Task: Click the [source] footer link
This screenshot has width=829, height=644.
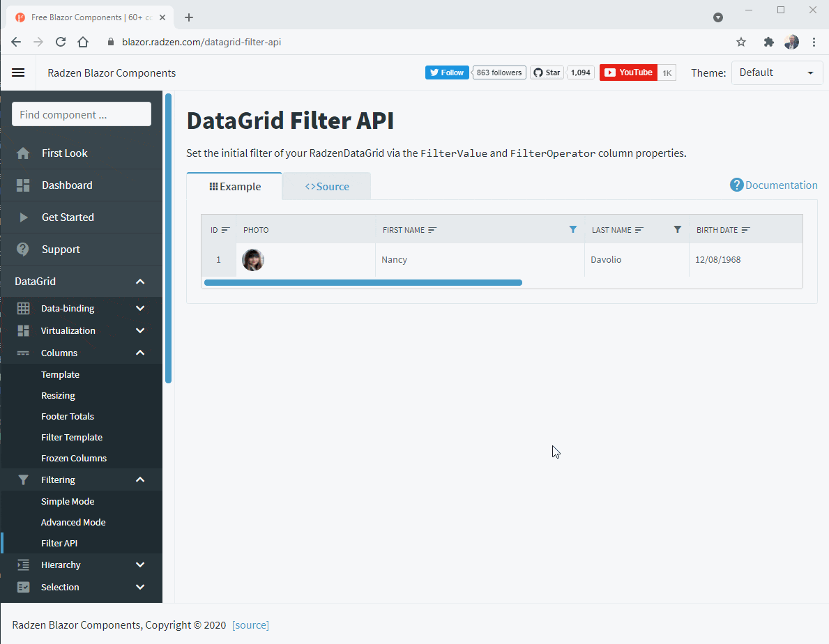Action: tap(250, 625)
